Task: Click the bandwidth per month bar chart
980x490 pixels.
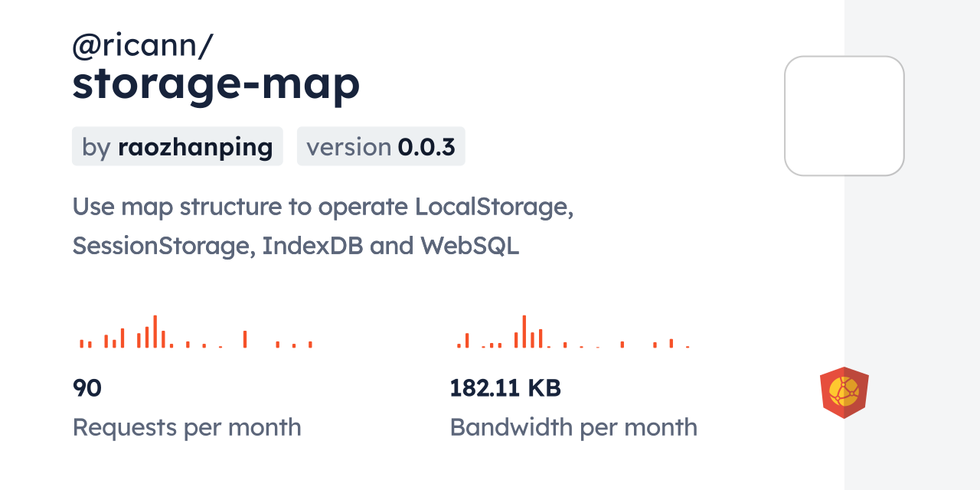Action: pos(573,332)
